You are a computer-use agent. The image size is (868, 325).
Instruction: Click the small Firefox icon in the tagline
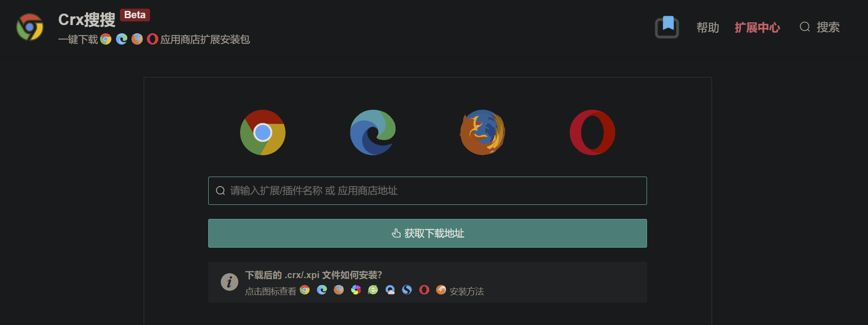(137, 39)
